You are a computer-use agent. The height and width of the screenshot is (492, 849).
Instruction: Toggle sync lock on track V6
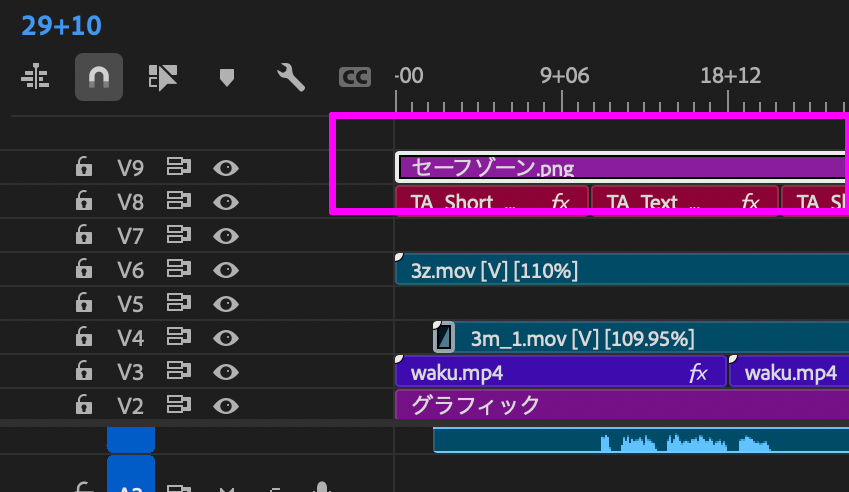point(179,270)
